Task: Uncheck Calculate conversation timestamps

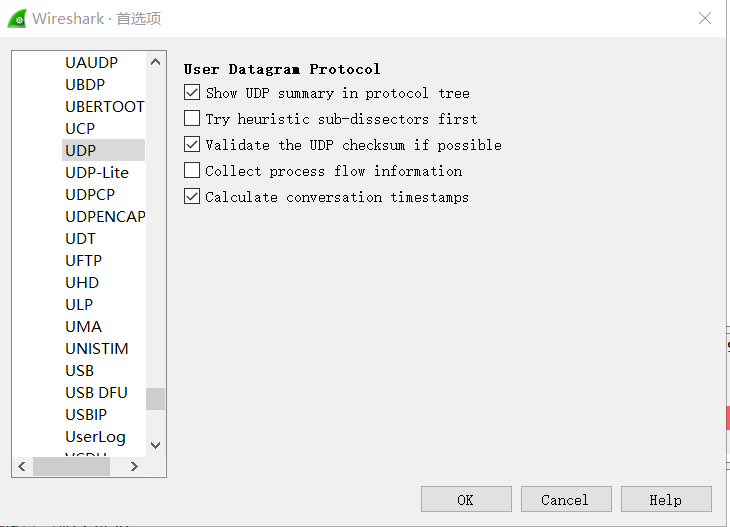Action: tap(192, 196)
